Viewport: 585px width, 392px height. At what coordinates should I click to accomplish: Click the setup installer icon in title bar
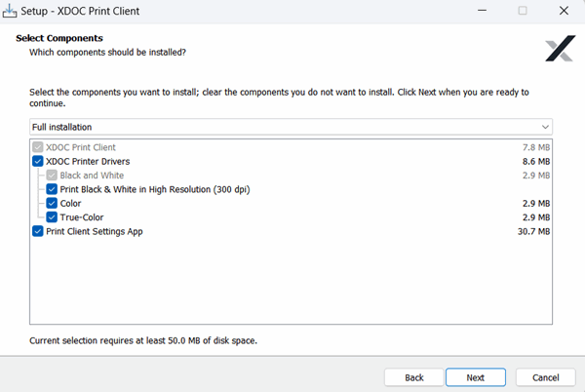pyautogui.click(x=12, y=11)
